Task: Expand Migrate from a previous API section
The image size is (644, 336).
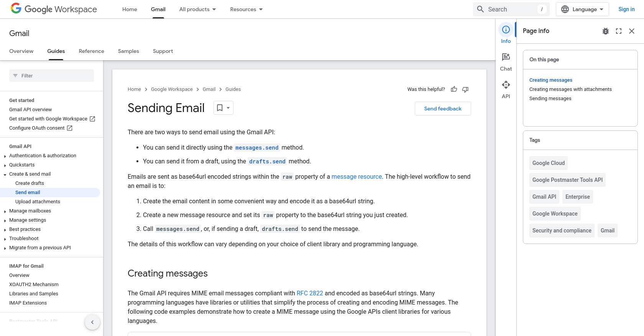Action: [x=5, y=248]
